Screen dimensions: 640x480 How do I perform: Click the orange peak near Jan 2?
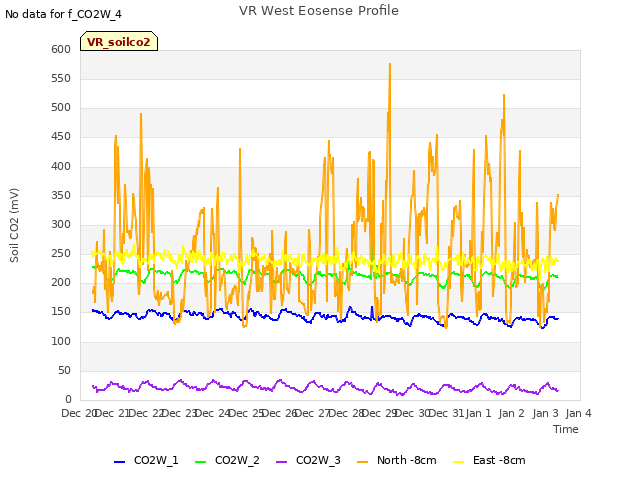[504, 96]
